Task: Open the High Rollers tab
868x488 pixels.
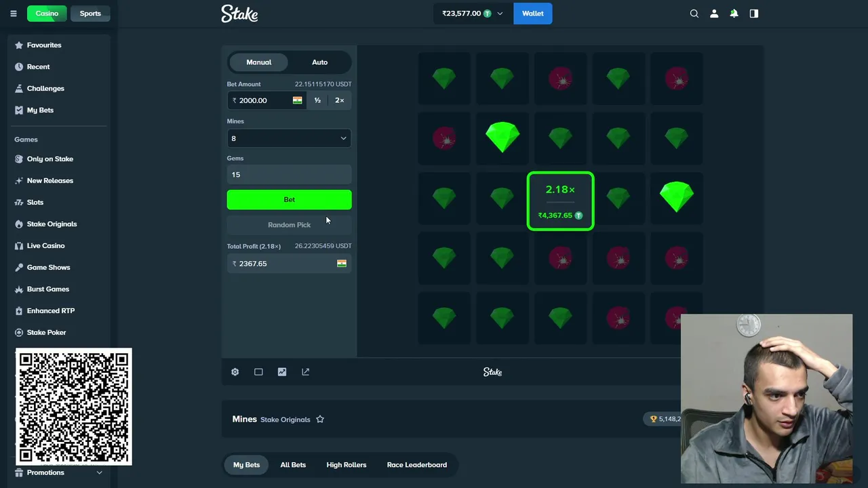Action: pyautogui.click(x=347, y=464)
